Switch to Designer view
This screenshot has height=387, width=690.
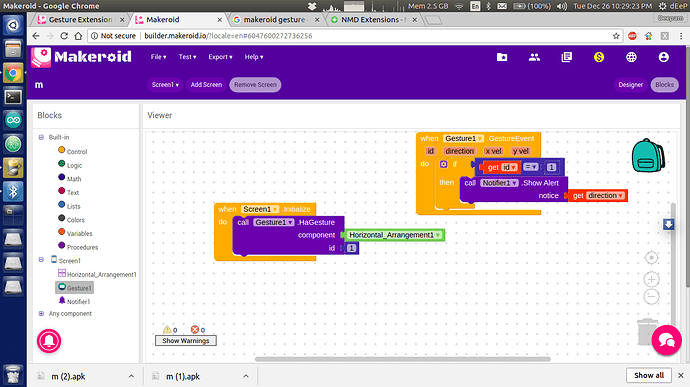click(631, 85)
